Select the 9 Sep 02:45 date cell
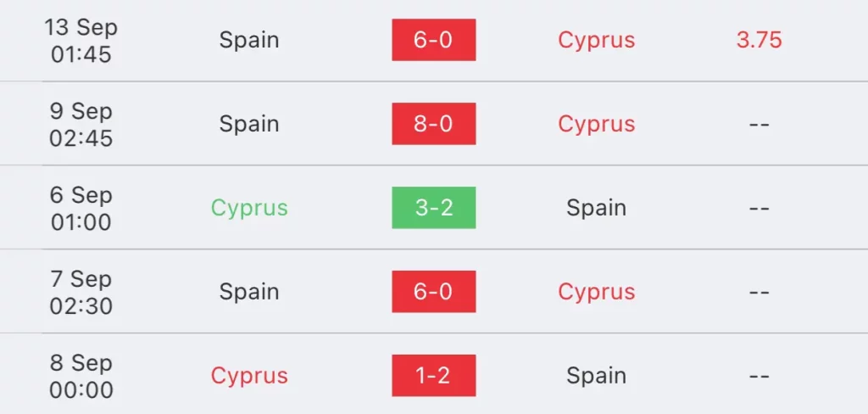 tap(81, 124)
